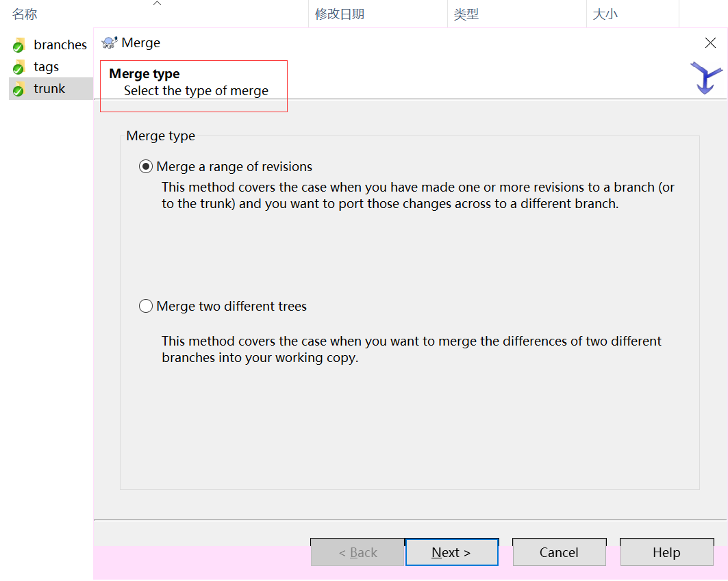
Task: Cancel the merge wizard
Action: coord(559,552)
